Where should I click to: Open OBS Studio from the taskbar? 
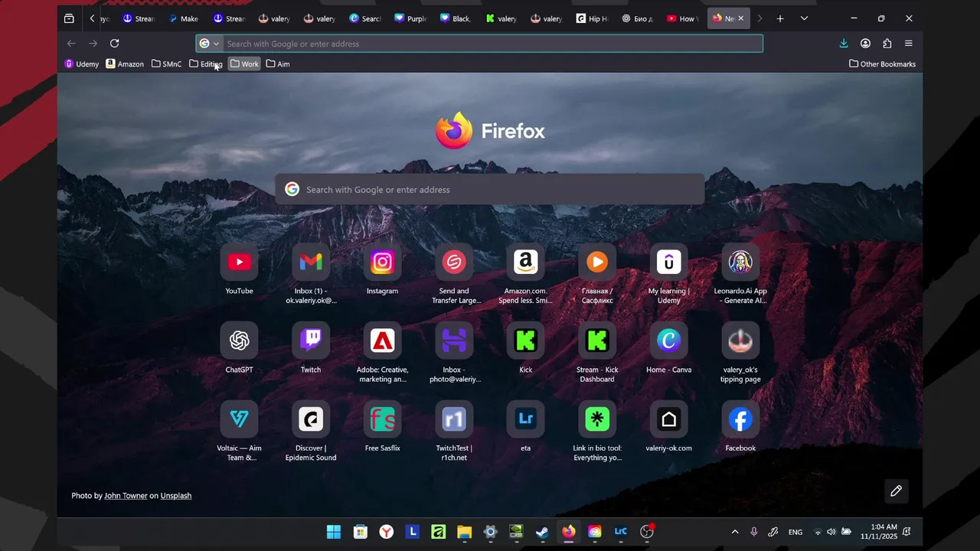[x=647, y=532]
